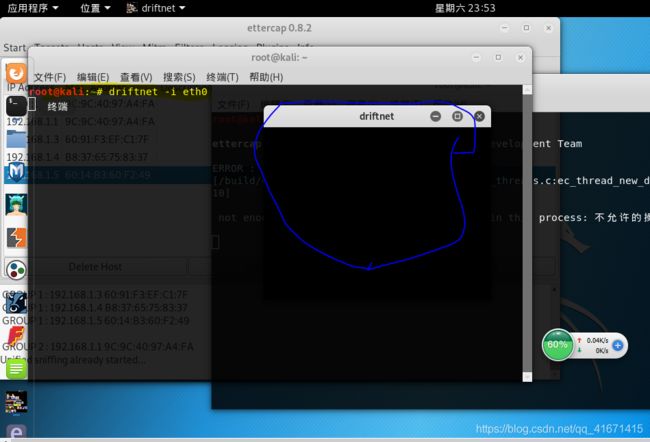Click the terminal scrollbar bottom arrow
Viewport: 650px width, 442px height.
[527, 376]
